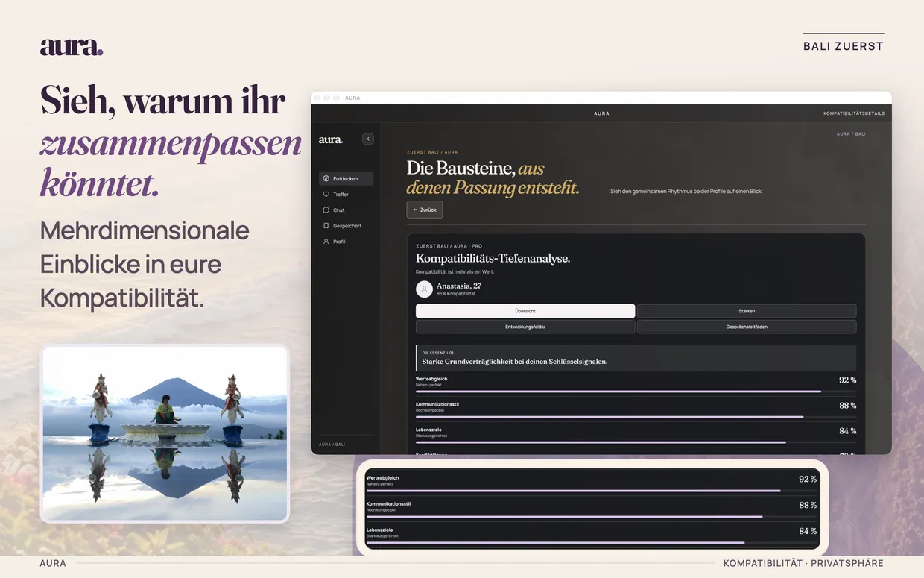
Task: Open Entdecken via its compass icon
Action: (x=326, y=179)
